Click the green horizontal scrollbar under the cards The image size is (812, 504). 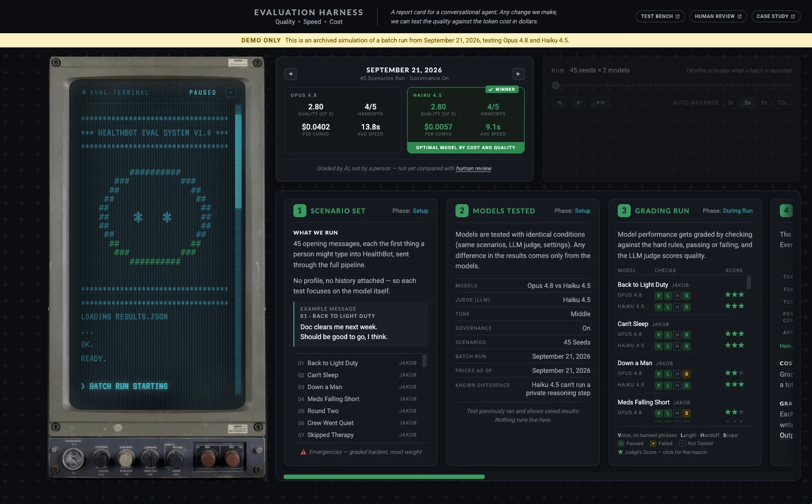(384, 477)
